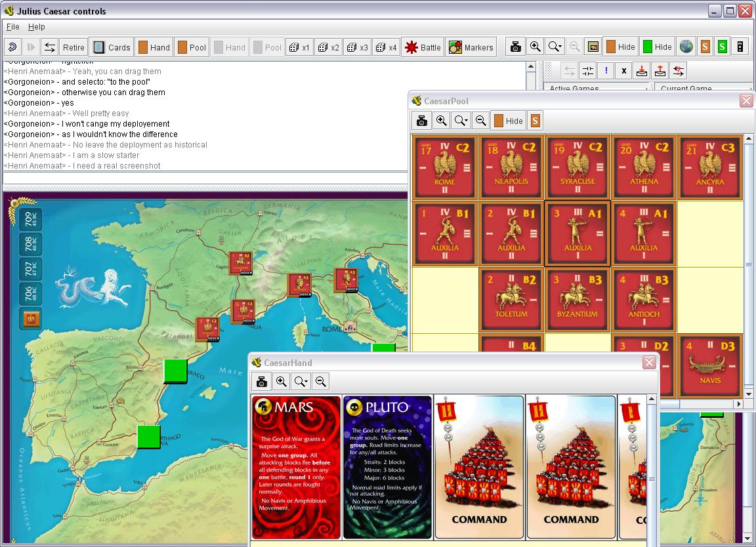Close the CaesarHand window
The image size is (756, 547).
pos(650,362)
